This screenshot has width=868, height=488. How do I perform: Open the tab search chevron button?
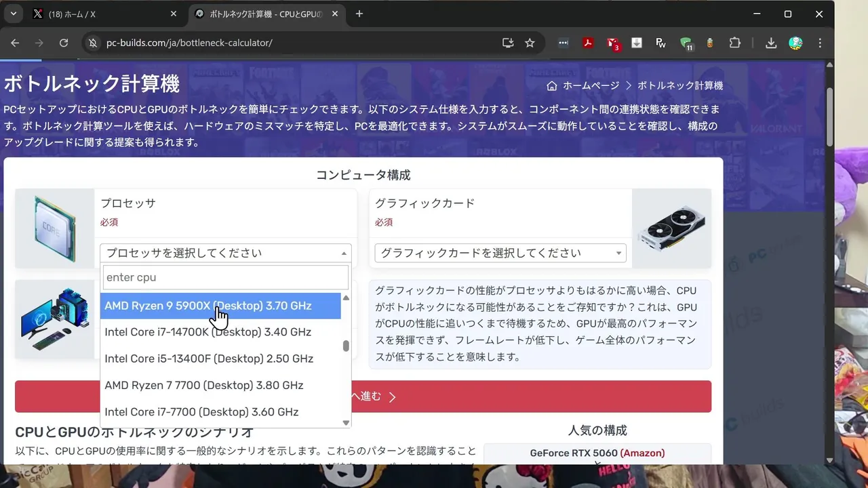coord(13,14)
